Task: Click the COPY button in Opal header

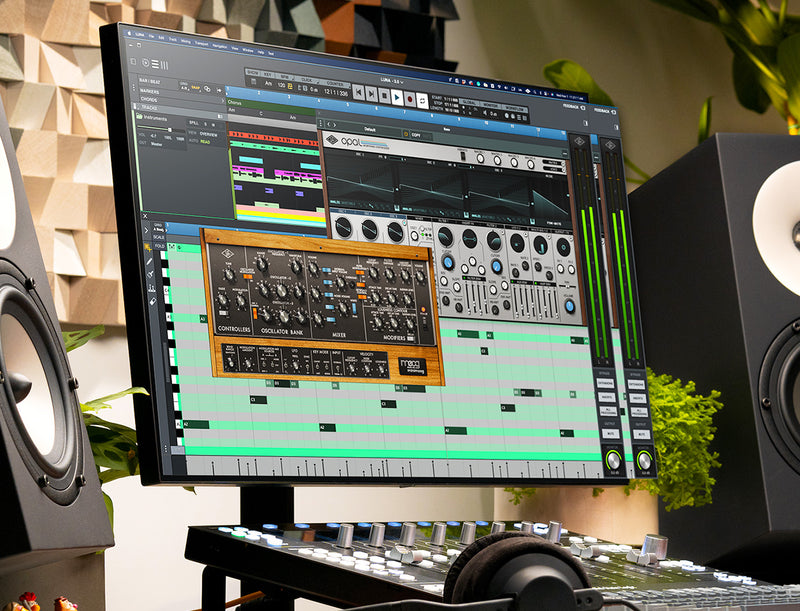Action: pyautogui.click(x=416, y=135)
